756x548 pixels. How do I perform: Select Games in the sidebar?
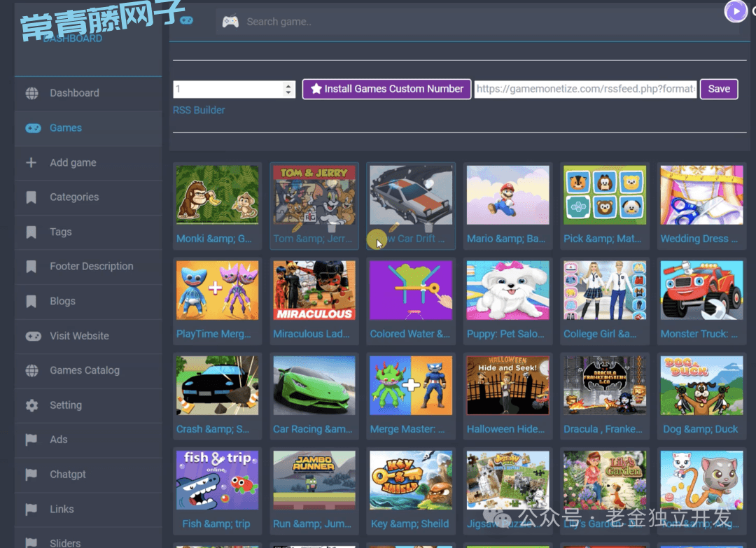click(88, 127)
